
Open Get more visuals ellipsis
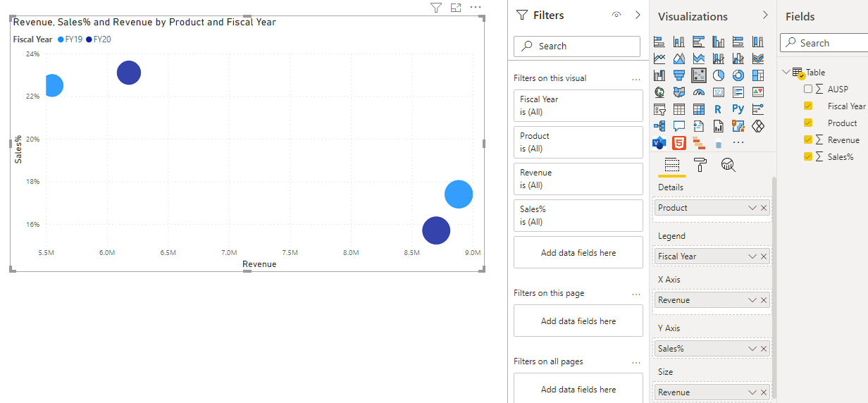click(738, 143)
